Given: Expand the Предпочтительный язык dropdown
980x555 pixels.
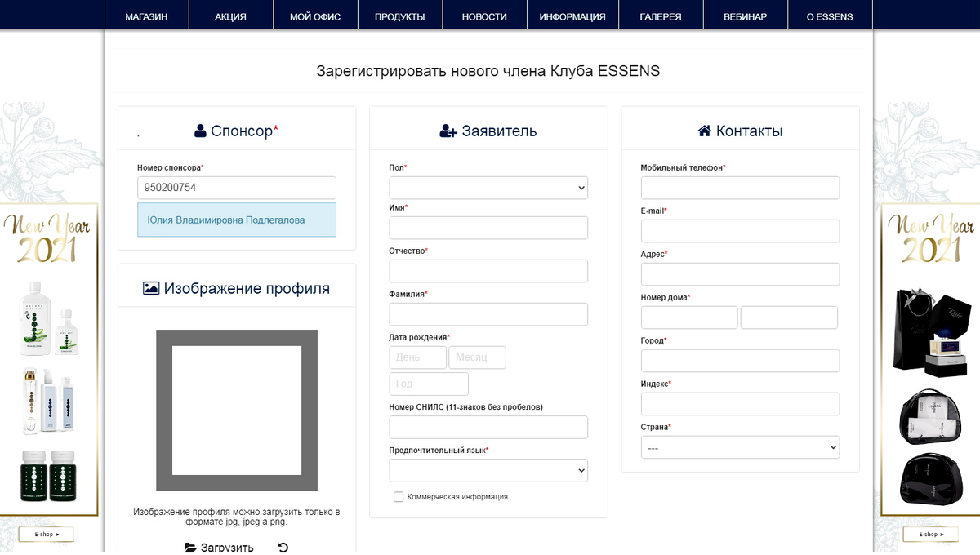Looking at the screenshot, I should coord(488,470).
